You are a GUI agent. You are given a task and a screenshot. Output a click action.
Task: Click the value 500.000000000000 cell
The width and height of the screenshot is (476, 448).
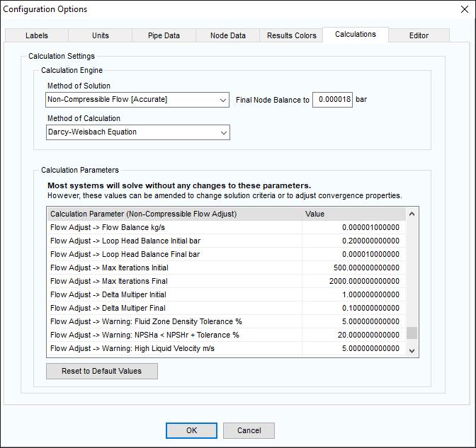point(353,268)
